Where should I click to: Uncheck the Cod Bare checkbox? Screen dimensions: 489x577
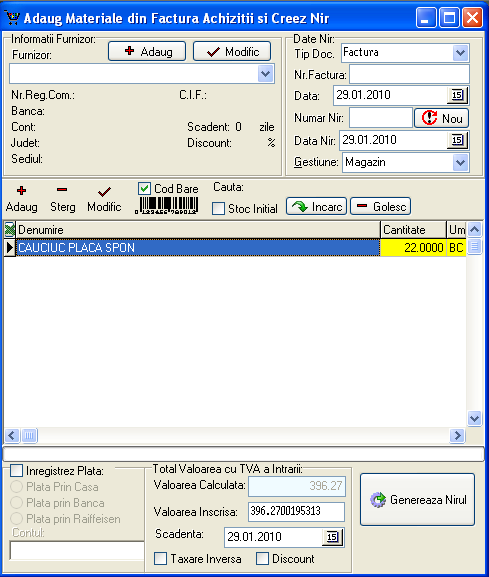144,188
